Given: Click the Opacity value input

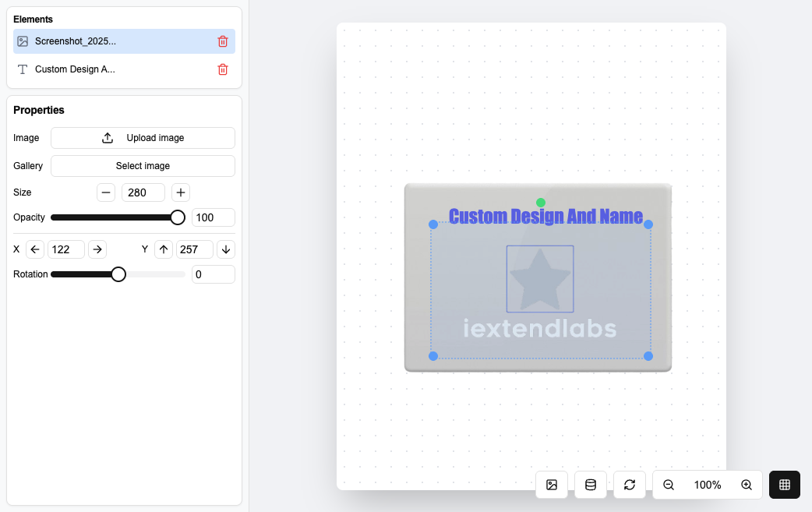Looking at the screenshot, I should [213, 217].
